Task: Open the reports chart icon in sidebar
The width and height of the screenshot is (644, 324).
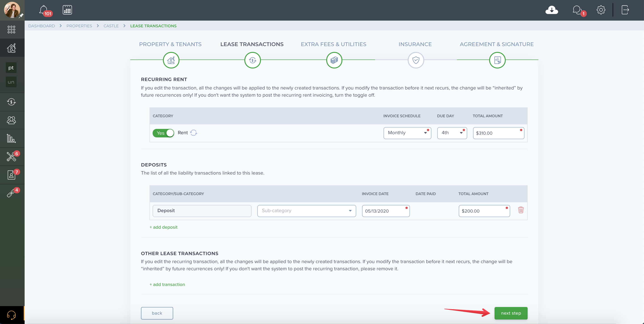Action: (x=11, y=138)
